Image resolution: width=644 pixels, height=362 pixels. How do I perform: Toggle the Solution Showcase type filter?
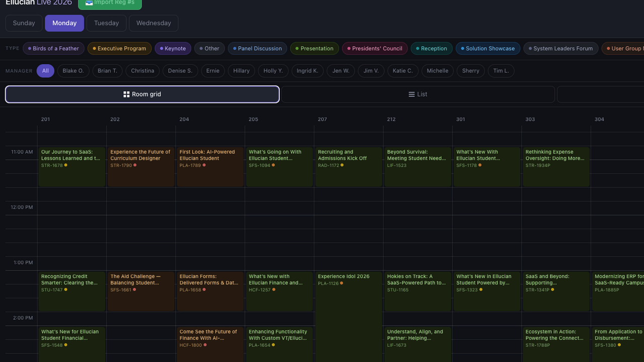click(488, 49)
